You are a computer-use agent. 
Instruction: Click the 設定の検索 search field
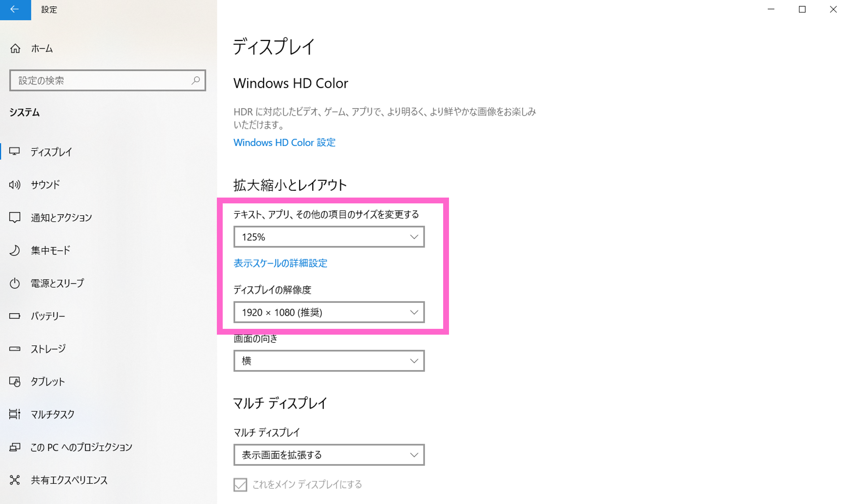click(108, 81)
